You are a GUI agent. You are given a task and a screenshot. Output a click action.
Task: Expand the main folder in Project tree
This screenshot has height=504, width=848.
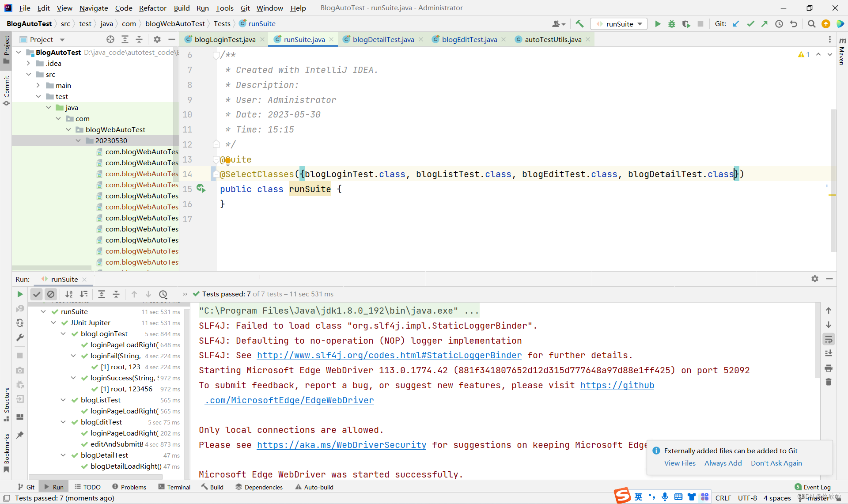38,85
